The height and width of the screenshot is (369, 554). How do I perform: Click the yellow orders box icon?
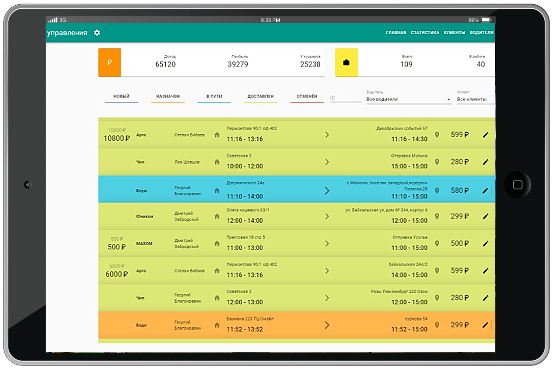tap(346, 62)
